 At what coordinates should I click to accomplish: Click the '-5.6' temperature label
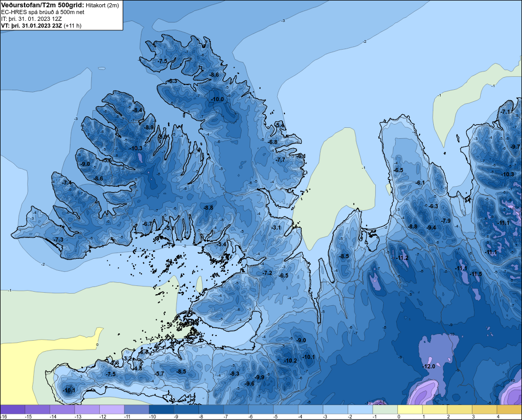(x=107, y=160)
